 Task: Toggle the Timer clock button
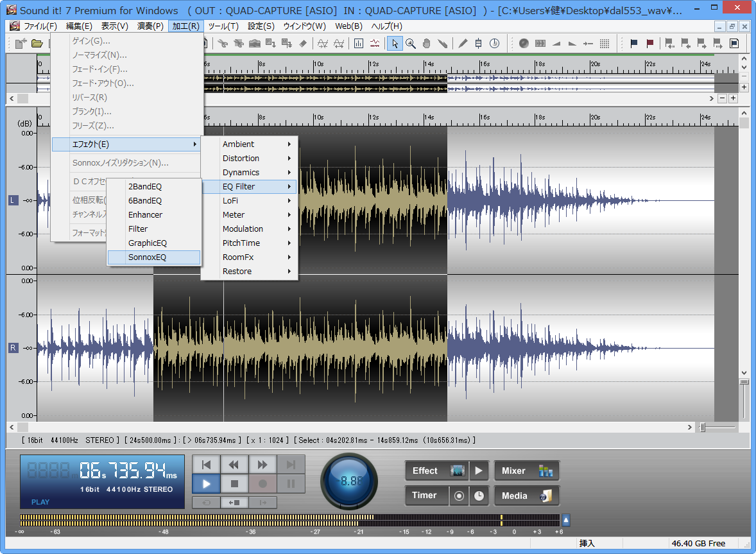[x=479, y=496]
